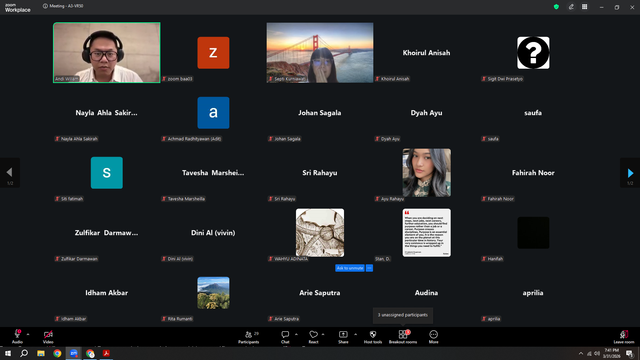The height and width of the screenshot is (360, 640).
Task: Open the More options menu
Action: click(433, 336)
